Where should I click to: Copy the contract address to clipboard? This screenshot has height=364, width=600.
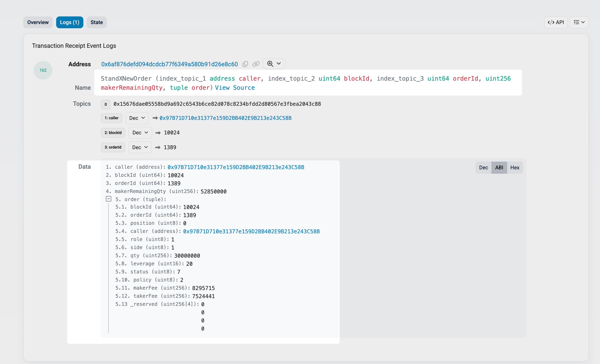point(245,64)
